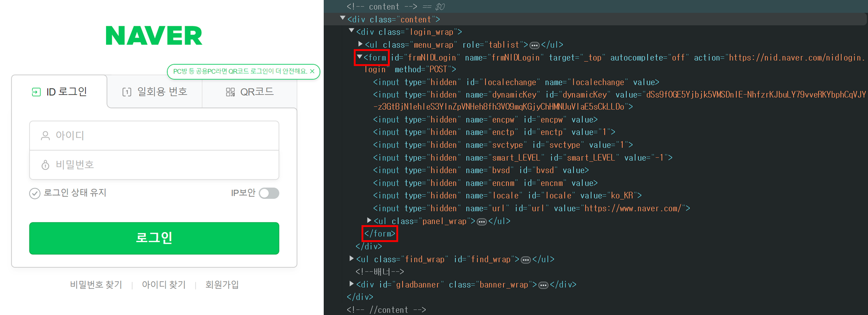The width and height of the screenshot is (868, 315).
Task: Collapse the form frmNIDLogin node
Action: [360, 57]
